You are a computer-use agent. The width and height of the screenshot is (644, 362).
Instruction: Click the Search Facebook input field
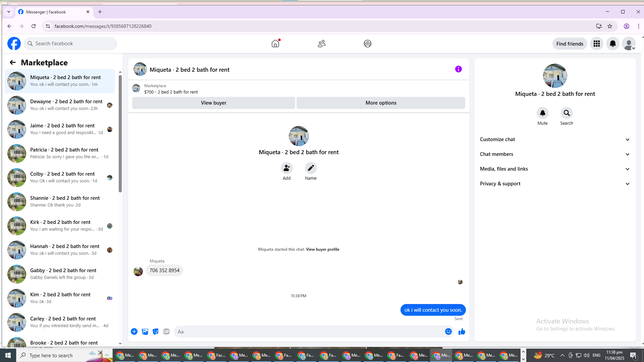(70, 44)
